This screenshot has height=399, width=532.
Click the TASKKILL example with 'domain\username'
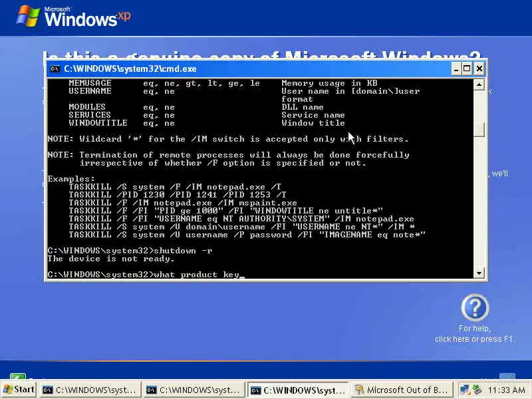pos(241,227)
